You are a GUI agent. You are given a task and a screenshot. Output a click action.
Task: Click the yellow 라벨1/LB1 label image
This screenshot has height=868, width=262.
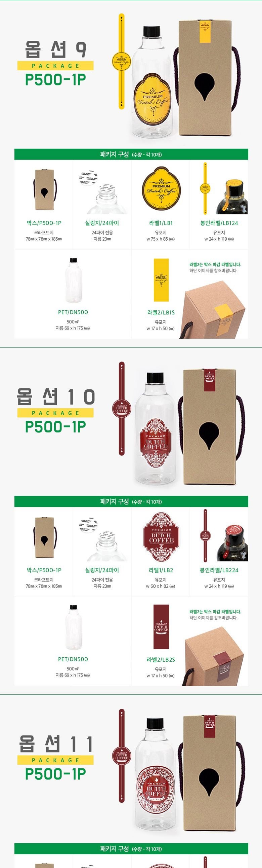click(161, 190)
